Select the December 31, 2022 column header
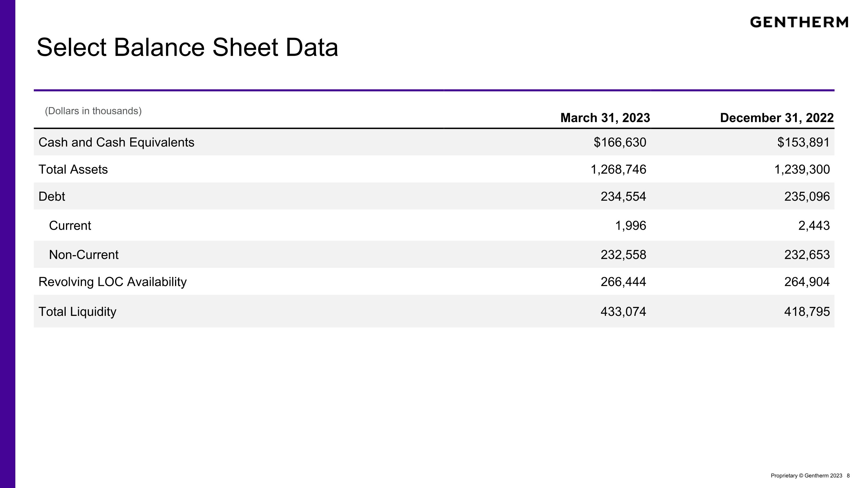Viewport: 868px width, 488px height. click(777, 118)
